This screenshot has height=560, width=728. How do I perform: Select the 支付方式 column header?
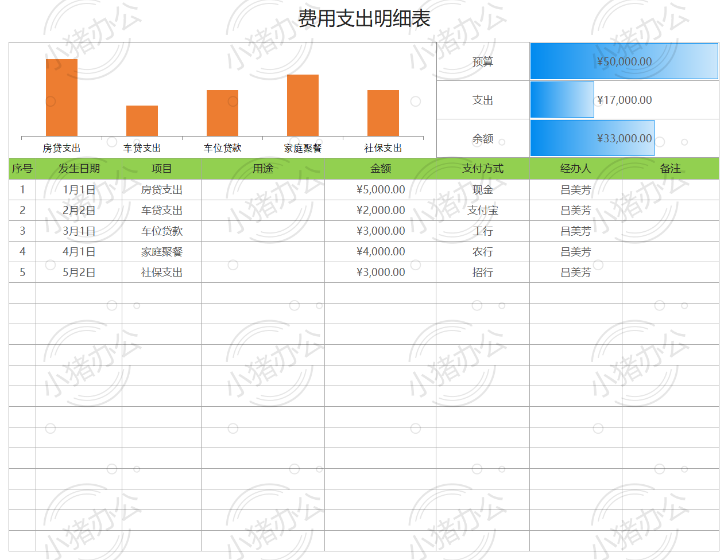483,169
